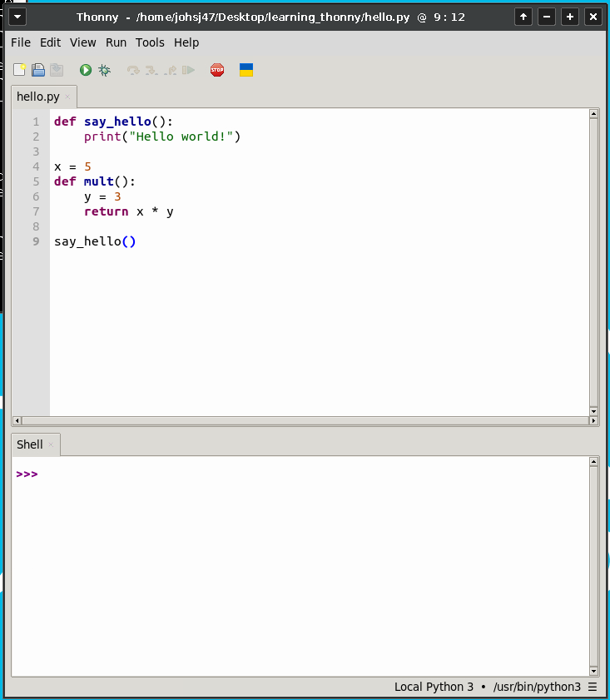
Task: Open the Tools menu
Action: tap(150, 42)
